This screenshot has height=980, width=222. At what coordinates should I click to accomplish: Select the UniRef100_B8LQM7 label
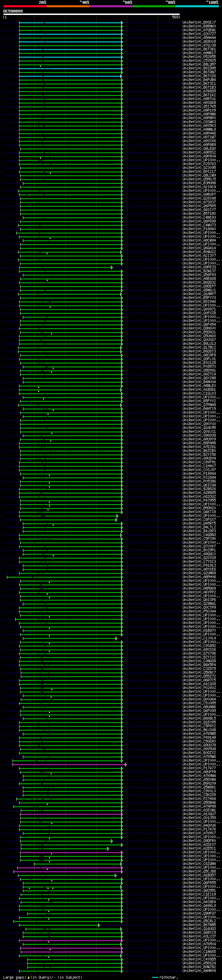[x=199, y=65]
